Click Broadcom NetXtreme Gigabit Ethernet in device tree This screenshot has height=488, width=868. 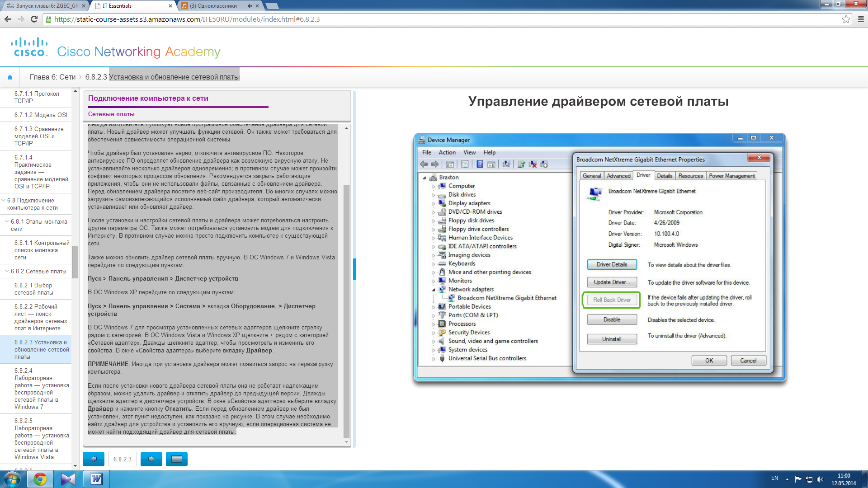pos(507,298)
